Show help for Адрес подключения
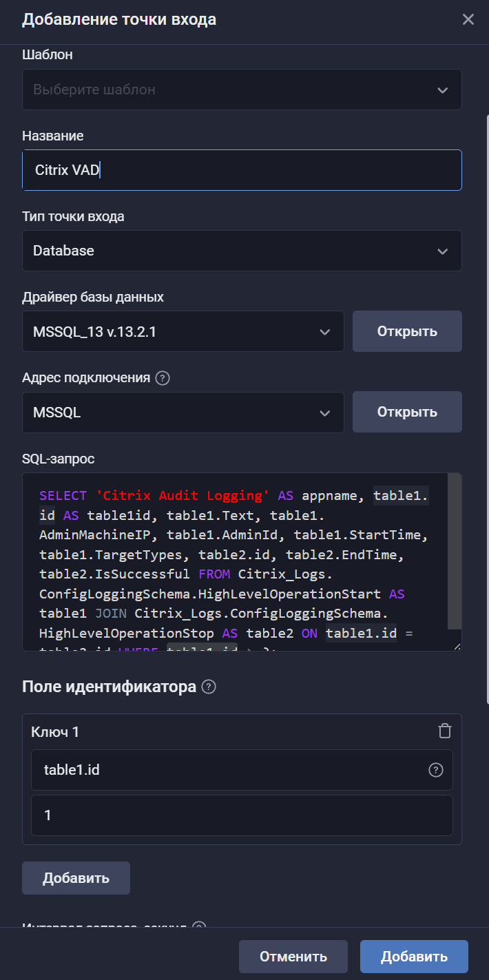The image size is (489, 980). pyautogui.click(x=163, y=378)
